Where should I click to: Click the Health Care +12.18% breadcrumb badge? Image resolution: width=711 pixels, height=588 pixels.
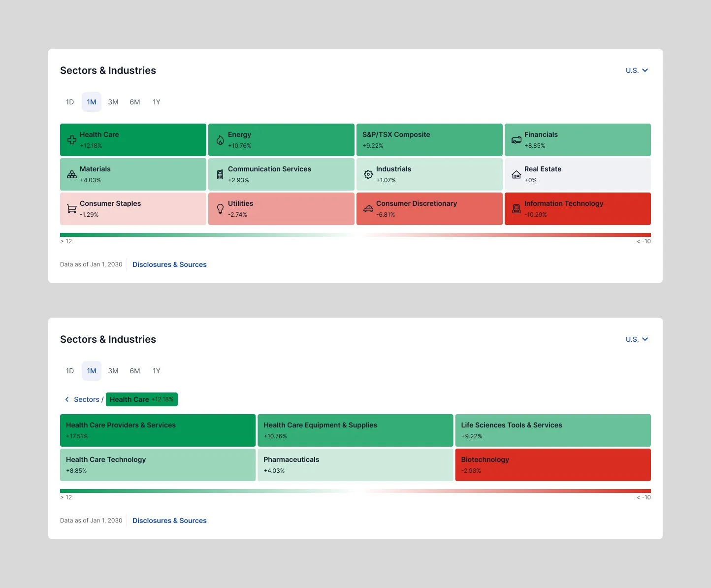pos(141,399)
